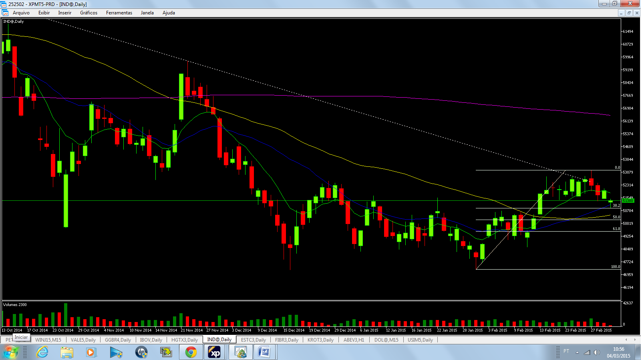Screen dimensions: 644x360
Task: Click the yellow download-arrow taskbar icon
Action: (166, 352)
